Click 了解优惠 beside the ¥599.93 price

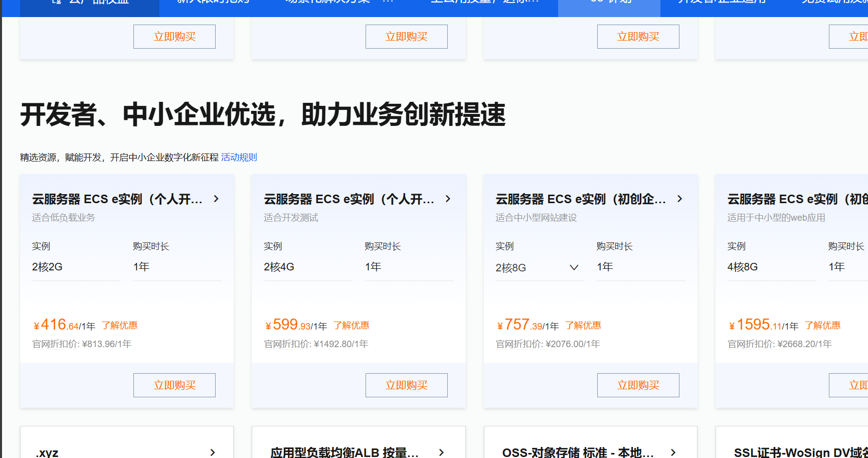pyautogui.click(x=352, y=326)
